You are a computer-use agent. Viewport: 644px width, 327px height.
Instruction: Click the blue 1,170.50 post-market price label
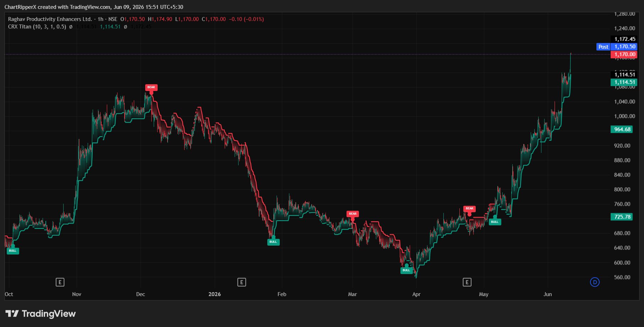[x=624, y=47]
